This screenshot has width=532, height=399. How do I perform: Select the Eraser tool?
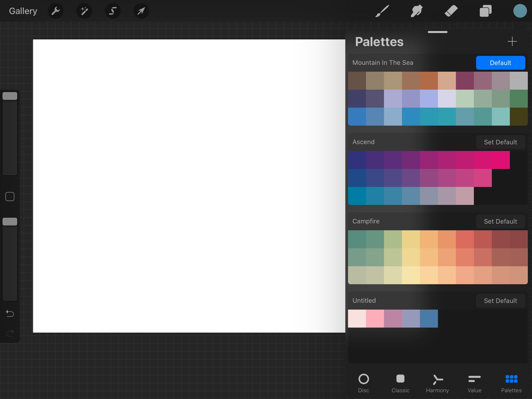tap(451, 11)
